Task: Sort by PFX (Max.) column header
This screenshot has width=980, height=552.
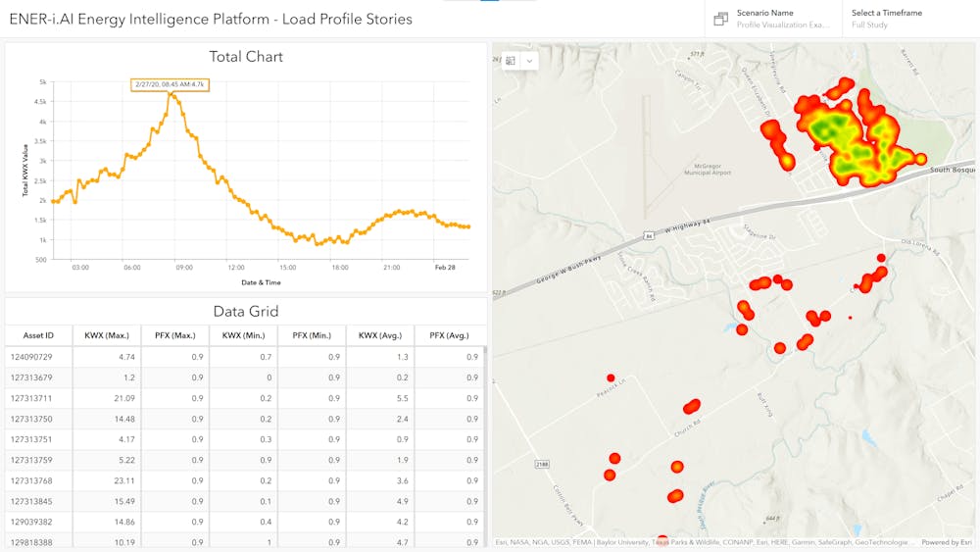Action: tap(175, 335)
